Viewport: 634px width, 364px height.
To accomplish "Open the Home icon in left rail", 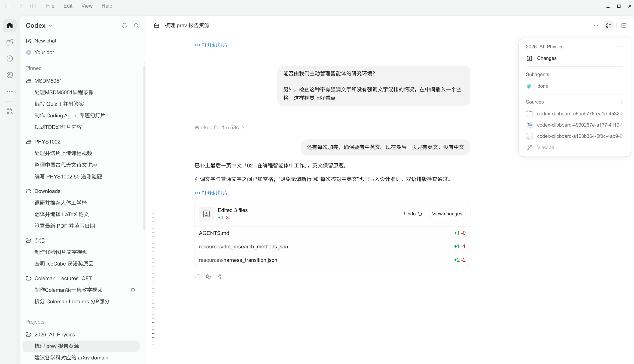I will point(10,26).
